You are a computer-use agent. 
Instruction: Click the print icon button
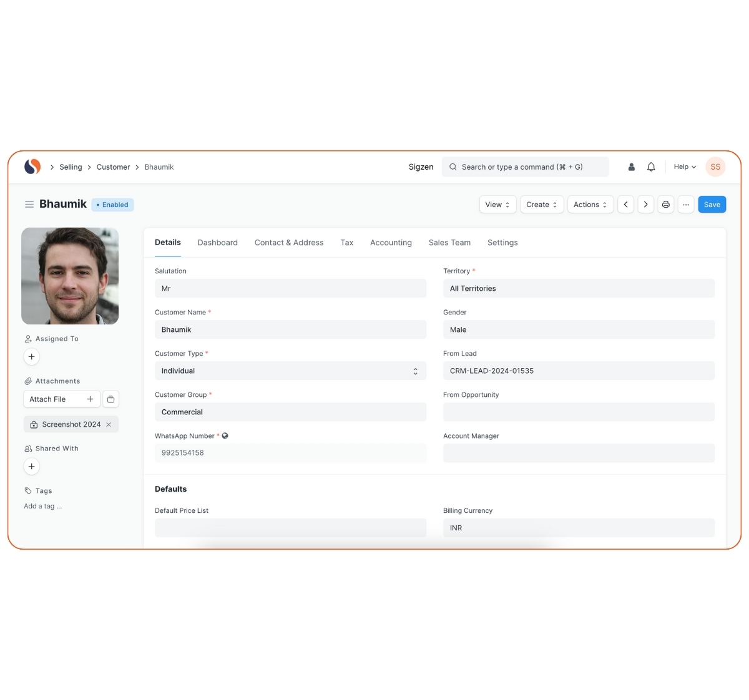[666, 205]
